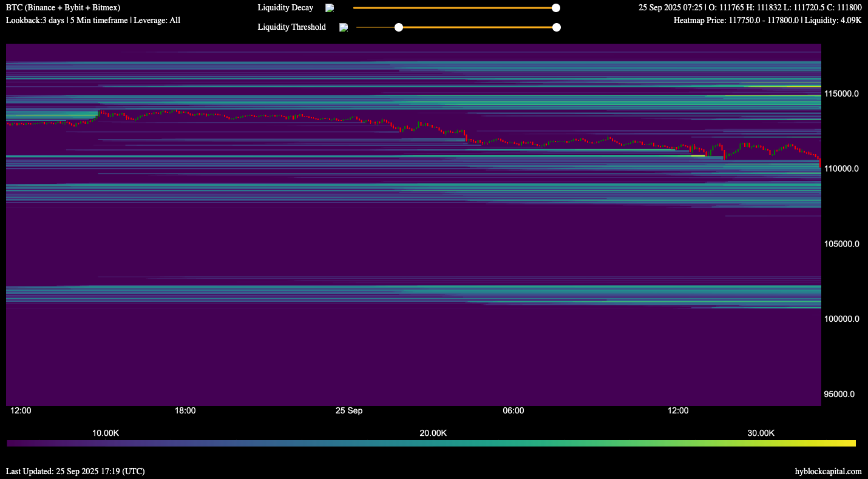Select the Liquidity Decay slider handle
The width and height of the screenshot is (868, 479).
click(555, 8)
